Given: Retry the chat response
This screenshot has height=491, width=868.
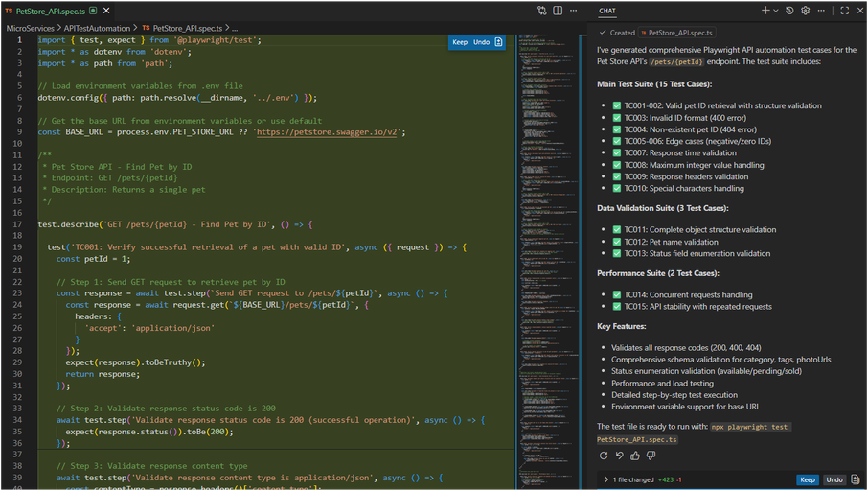Looking at the screenshot, I should [603, 456].
